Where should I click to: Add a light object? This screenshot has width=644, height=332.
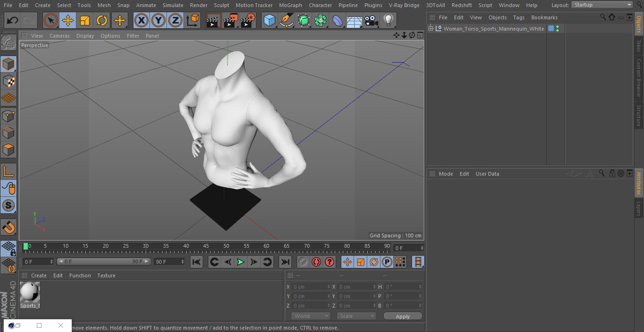[388, 21]
